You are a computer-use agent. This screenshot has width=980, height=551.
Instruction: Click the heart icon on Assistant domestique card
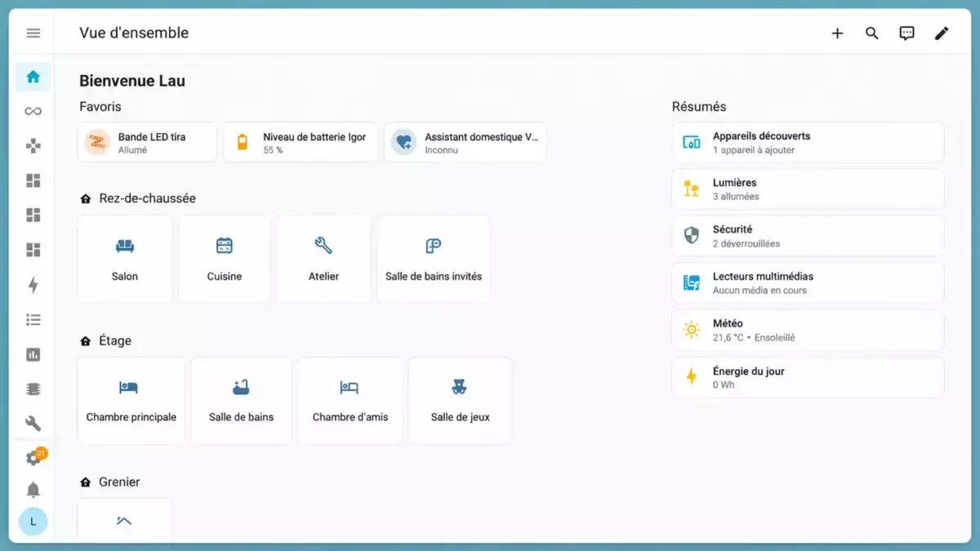click(x=403, y=142)
